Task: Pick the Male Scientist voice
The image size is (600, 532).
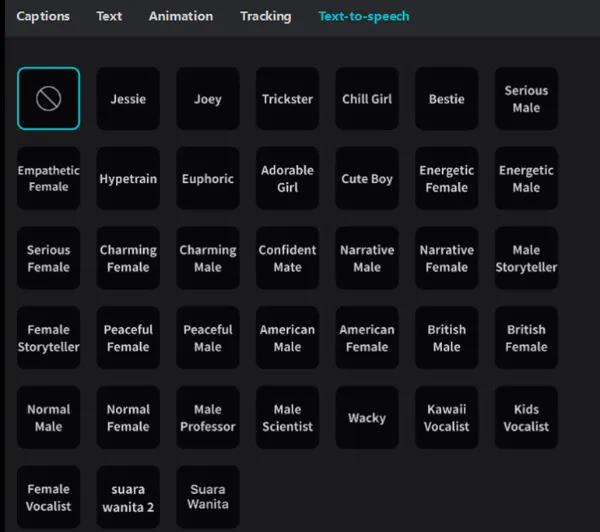Action: [287, 417]
